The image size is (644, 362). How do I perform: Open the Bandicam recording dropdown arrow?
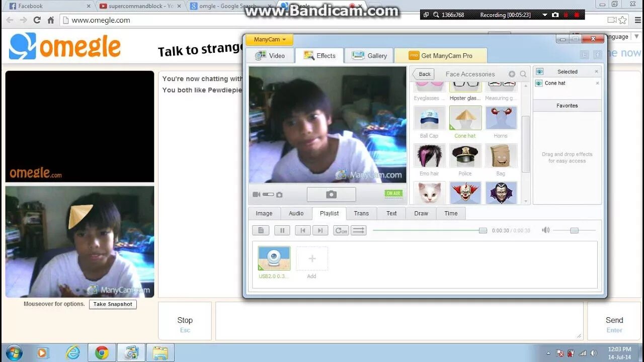pyautogui.click(x=545, y=15)
